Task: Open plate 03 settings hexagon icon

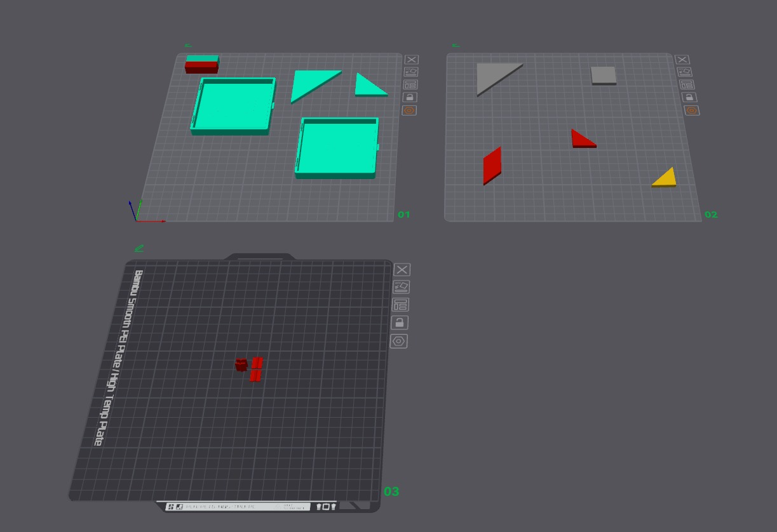Action: pyautogui.click(x=398, y=341)
